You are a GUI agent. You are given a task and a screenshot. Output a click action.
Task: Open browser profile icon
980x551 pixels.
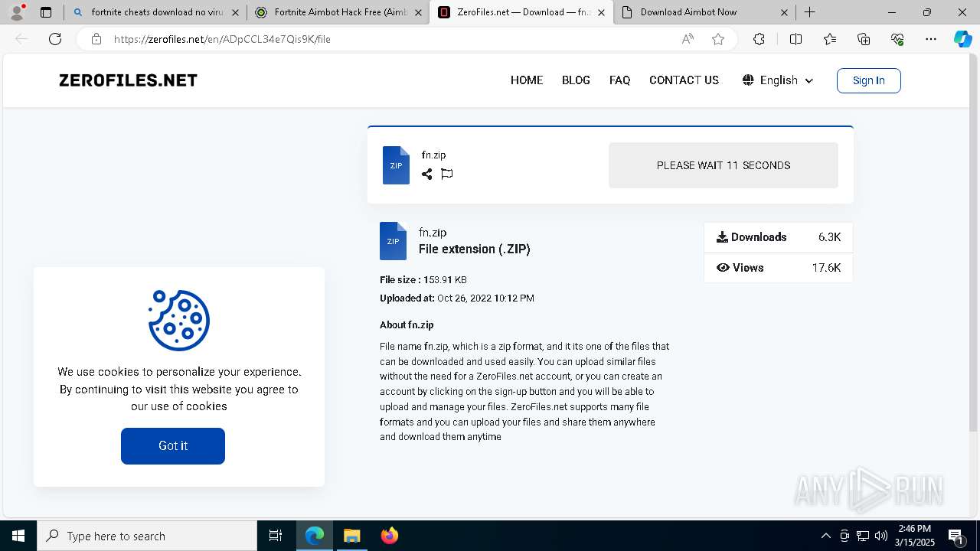tap(17, 12)
